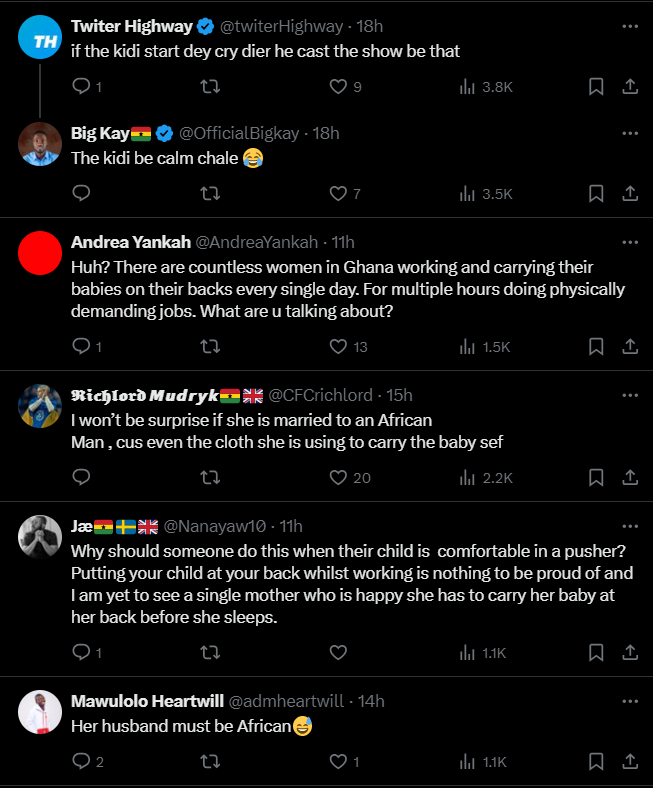The height and width of the screenshot is (788, 653).
Task: Retweet Big Kay's tweet
Action: point(210,194)
